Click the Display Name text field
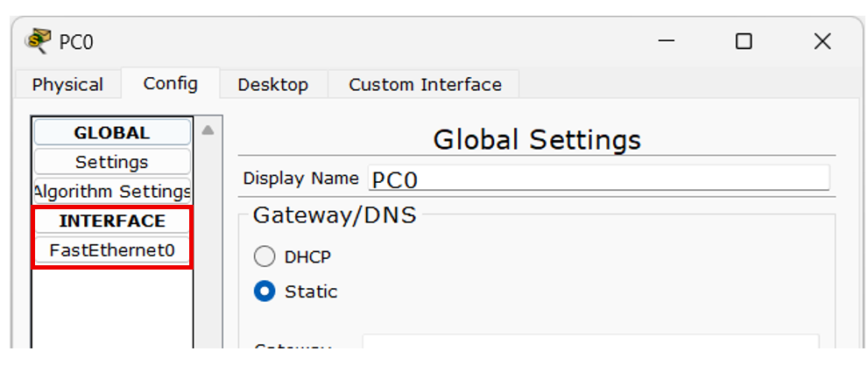Image resolution: width=868 pixels, height=365 pixels. point(597,179)
